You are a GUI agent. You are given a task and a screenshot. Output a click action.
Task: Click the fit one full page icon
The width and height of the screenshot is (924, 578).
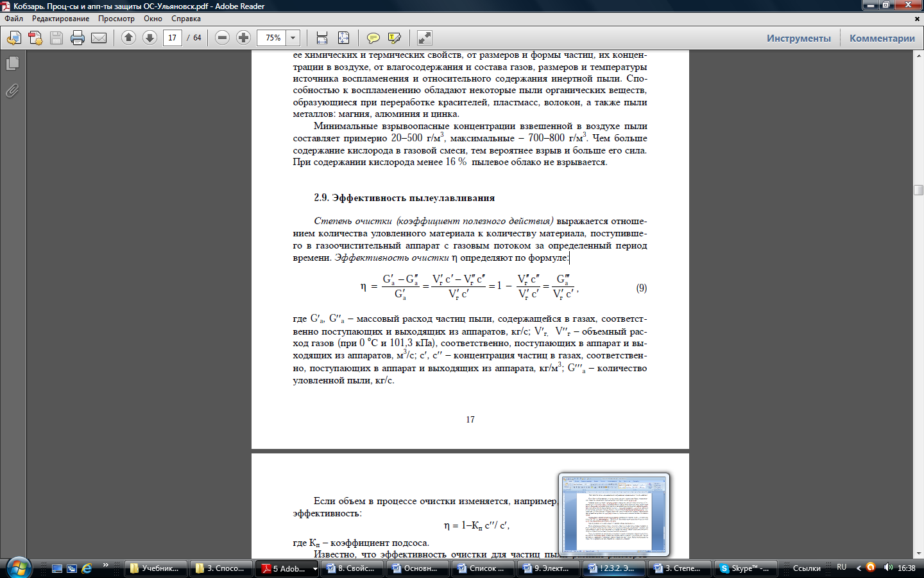(343, 38)
